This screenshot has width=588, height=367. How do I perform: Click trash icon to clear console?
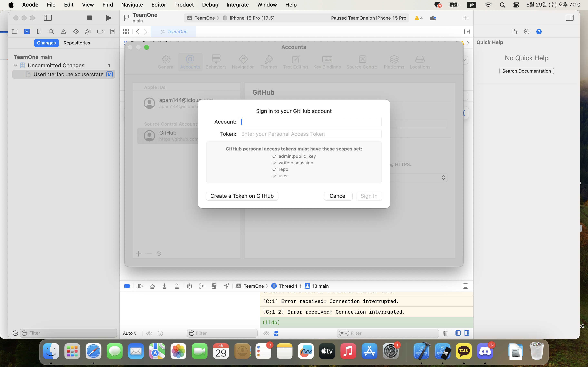[445, 333]
